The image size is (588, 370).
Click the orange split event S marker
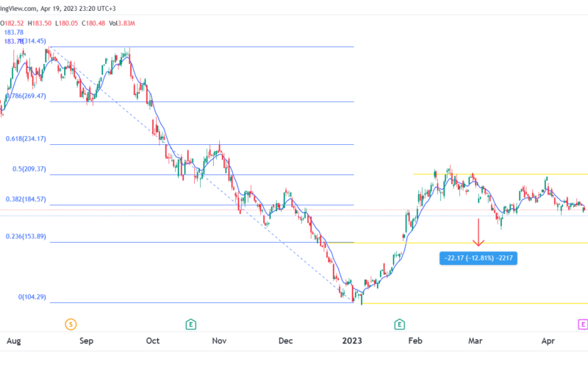(71, 324)
